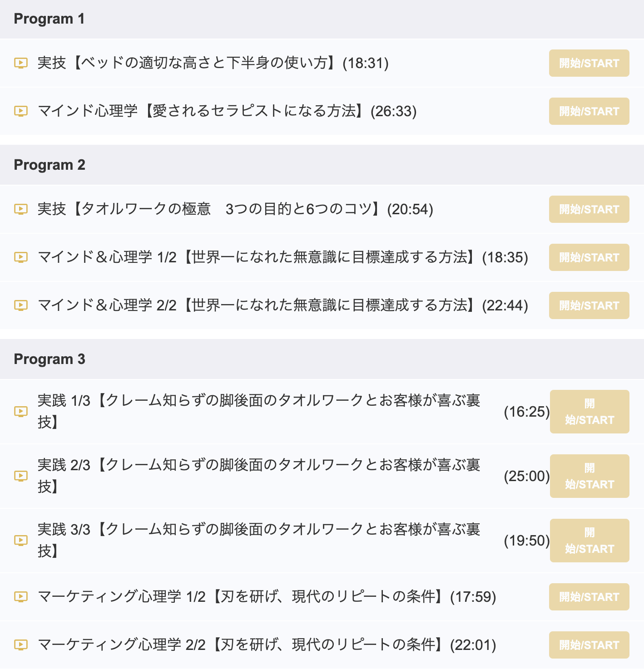Click video icon beside 愛されるセラピスト lesson
Viewport: 644px width, 669px height.
[x=21, y=111]
